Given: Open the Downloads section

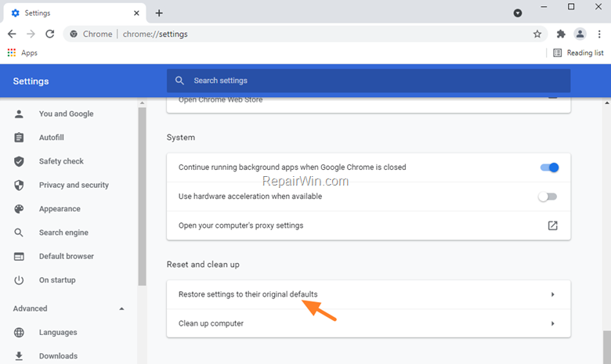Looking at the screenshot, I should 58,356.
